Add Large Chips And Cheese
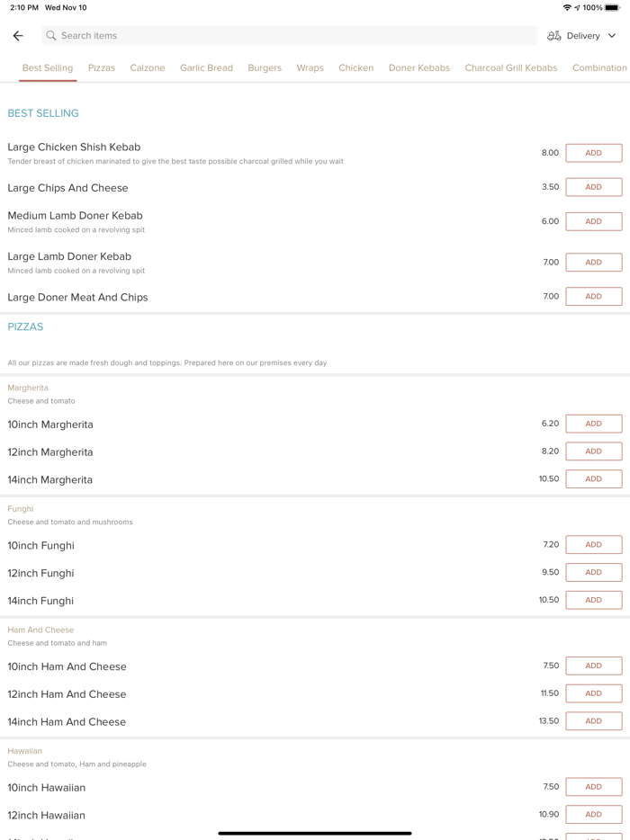630x840 pixels. pyautogui.click(x=593, y=187)
